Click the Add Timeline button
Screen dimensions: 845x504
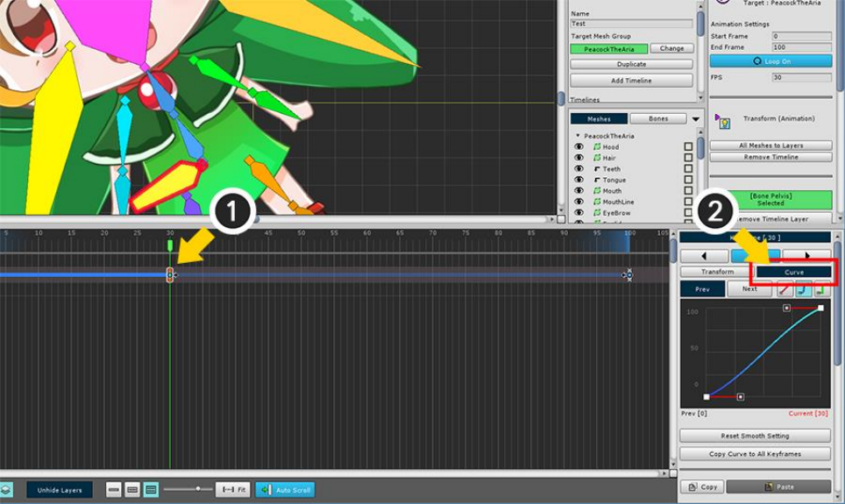point(632,81)
